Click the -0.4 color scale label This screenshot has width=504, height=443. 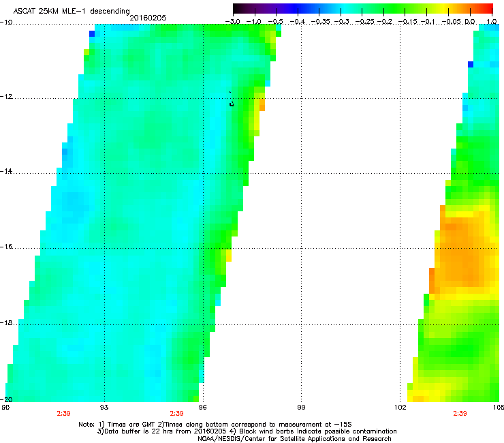[x=298, y=22]
